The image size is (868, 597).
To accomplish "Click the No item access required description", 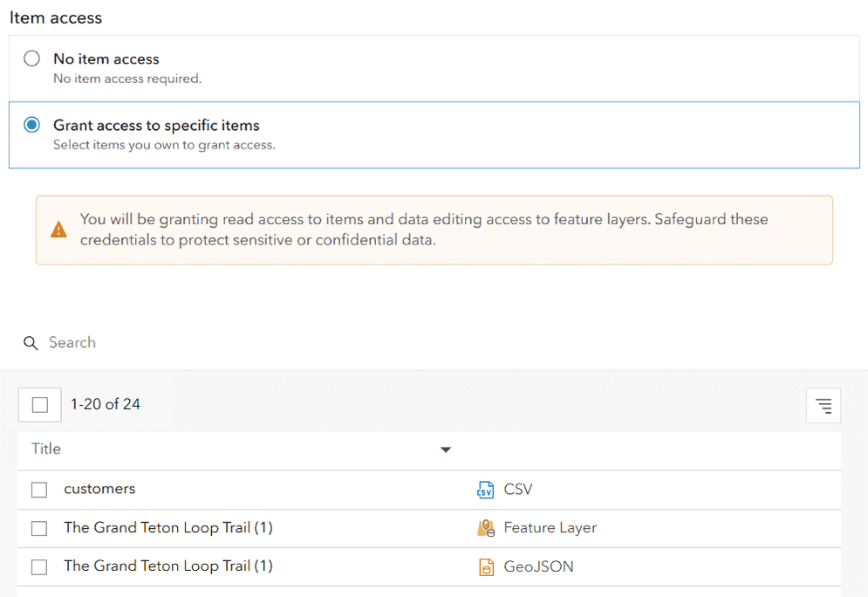I will [127, 79].
